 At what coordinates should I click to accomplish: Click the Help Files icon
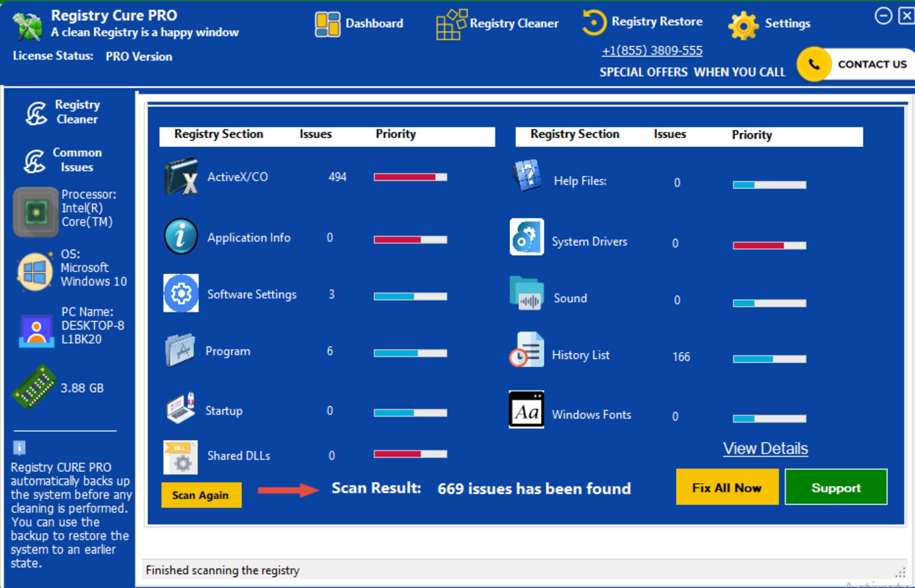[526, 177]
